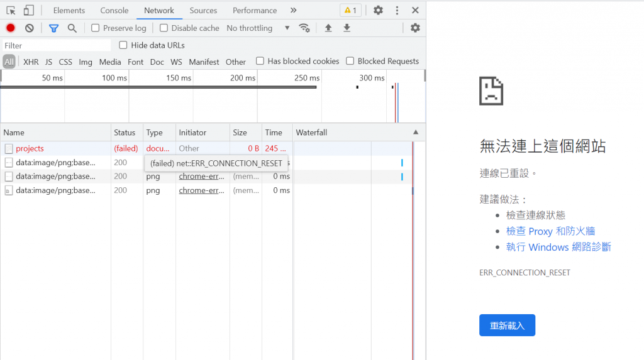Open the 執行 Windows 網路診斷 link
The image size is (644, 360).
click(558, 247)
